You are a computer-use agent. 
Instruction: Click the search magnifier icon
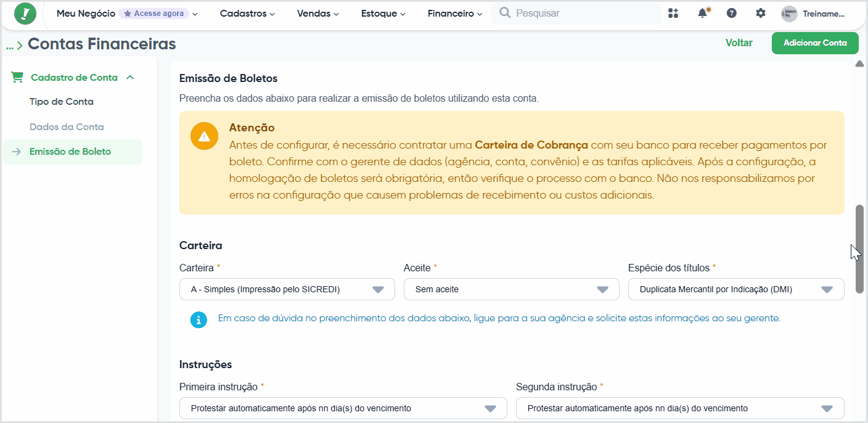click(505, 13)
